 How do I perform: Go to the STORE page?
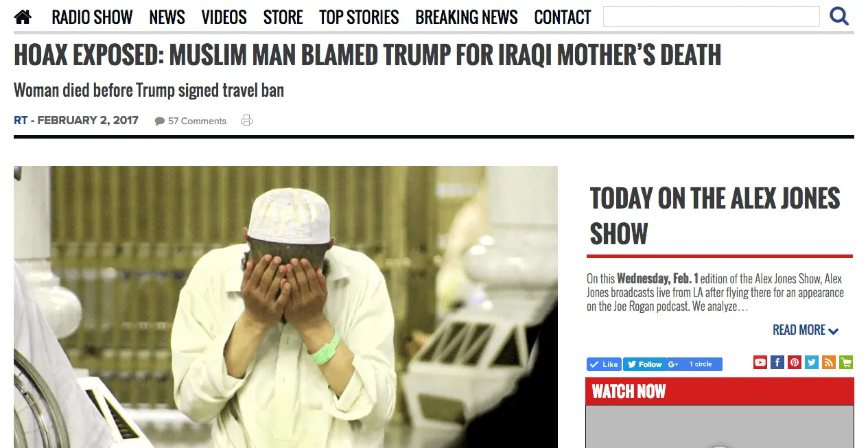point(283,17)
